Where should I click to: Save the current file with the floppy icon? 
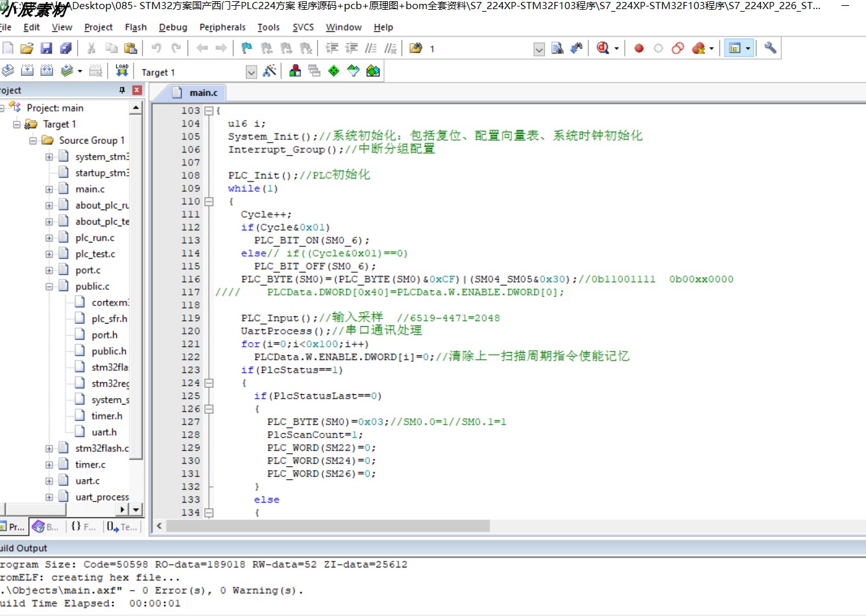(46, 48)
